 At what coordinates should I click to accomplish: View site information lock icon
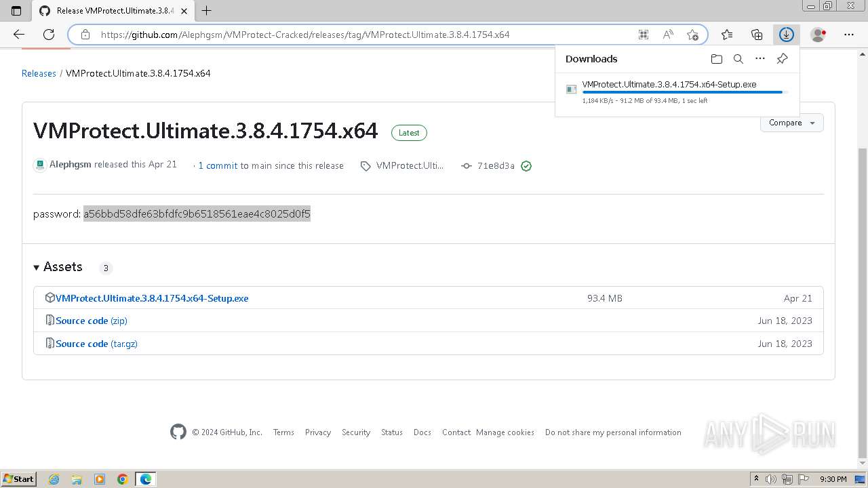click(85, 35)
